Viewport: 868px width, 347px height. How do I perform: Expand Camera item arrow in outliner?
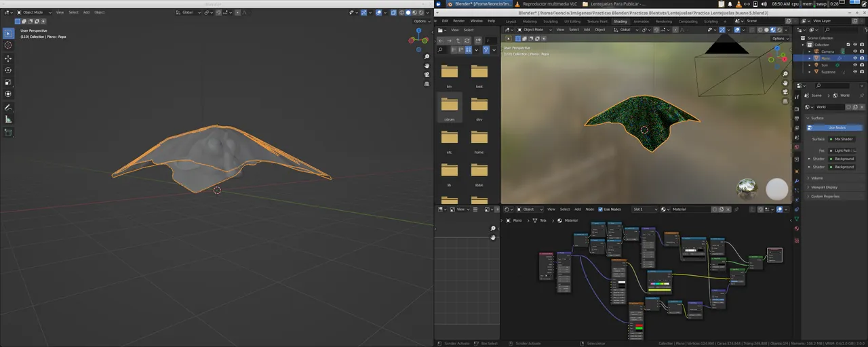810,52
